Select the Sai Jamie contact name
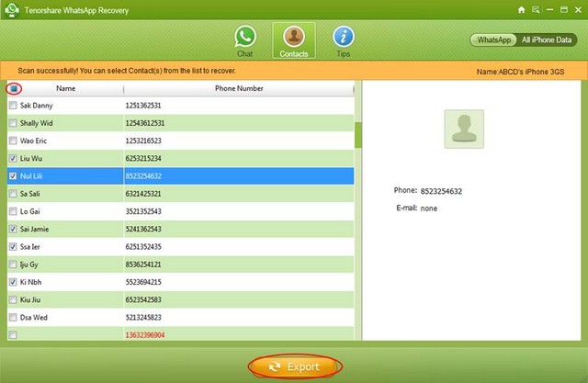588x383 pixels. tap(35, 229)
